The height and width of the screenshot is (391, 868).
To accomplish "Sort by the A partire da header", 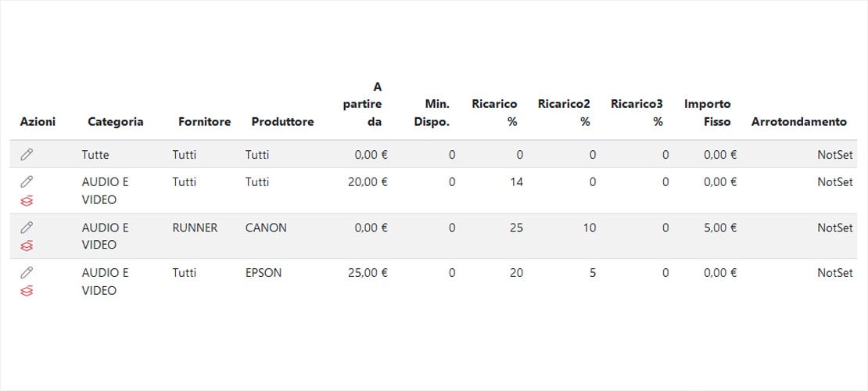I will [363, 104].
